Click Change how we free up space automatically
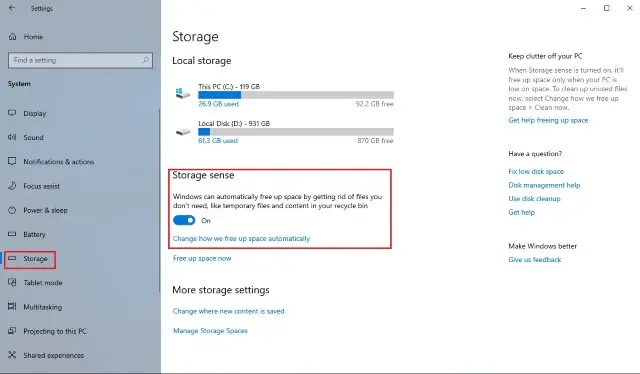The image size is (640, 374). pyautogui.click(x=241, y=238)
